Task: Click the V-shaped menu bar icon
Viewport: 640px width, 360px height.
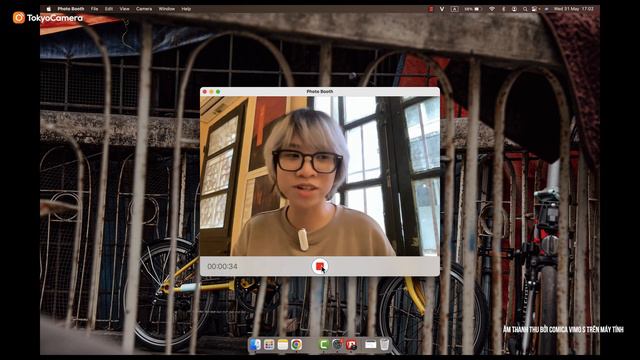Action: coord(442,9)
